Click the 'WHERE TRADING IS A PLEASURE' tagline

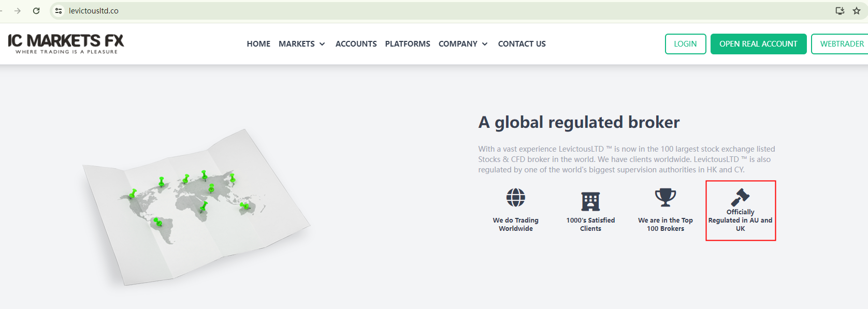[66, 52]
